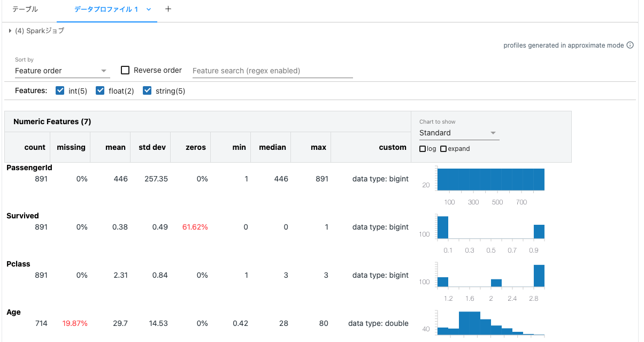Screen dimensions: 644x342
Task: Enable the Reverse order checkbox
Action: (125, 70)
